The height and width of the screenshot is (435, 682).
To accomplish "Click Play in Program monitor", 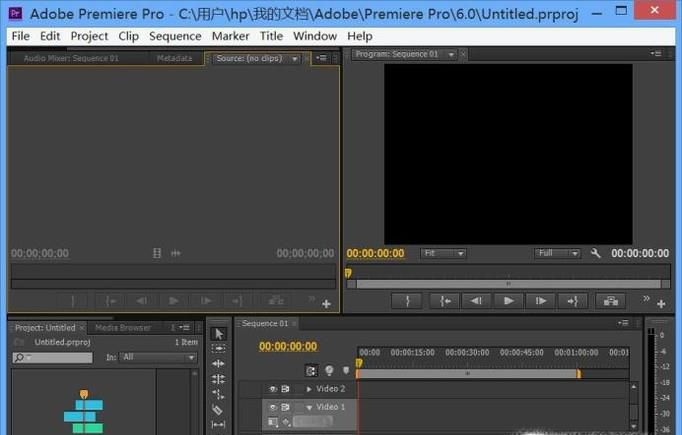I will coord(508,301).
